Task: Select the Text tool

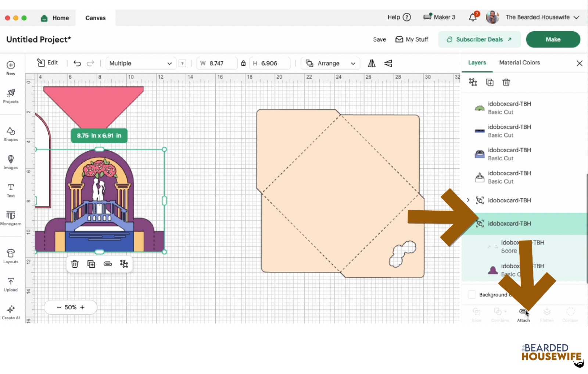Action: point(11,190)
